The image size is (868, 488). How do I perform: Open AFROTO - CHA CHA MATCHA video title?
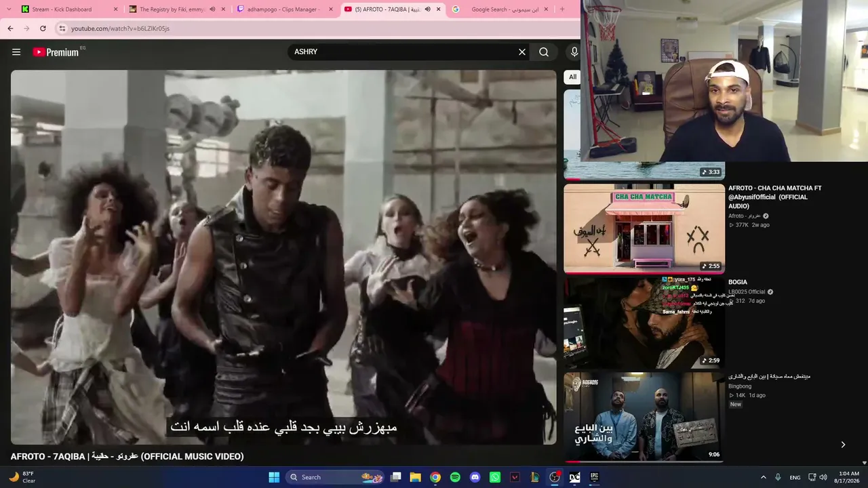pyautogui.click(x=774, y=197)
